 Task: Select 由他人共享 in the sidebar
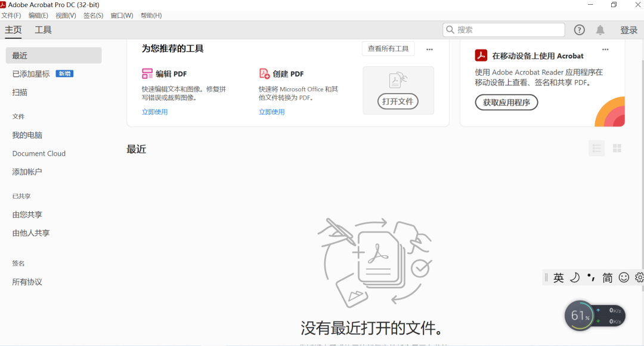(x=31, y=233)
